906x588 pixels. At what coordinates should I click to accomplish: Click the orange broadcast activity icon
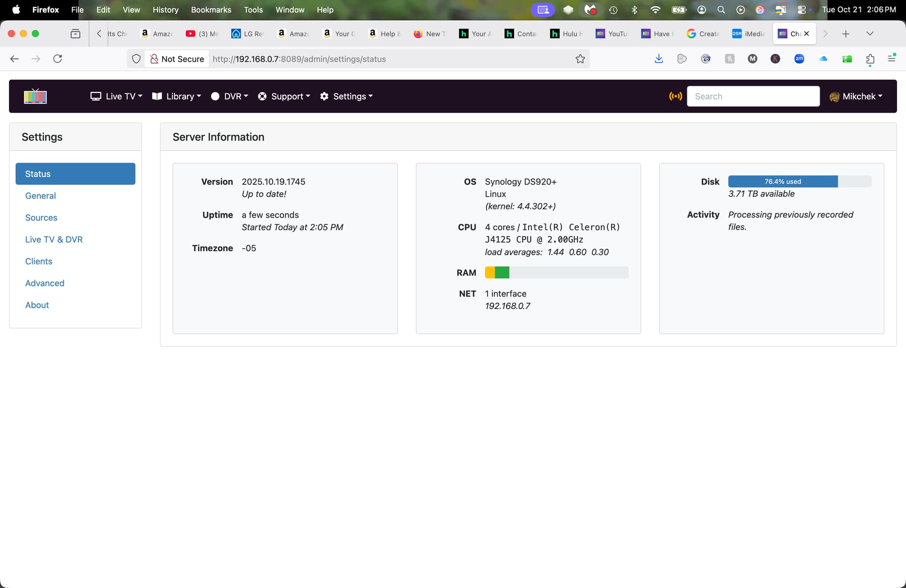coord(675,96)
